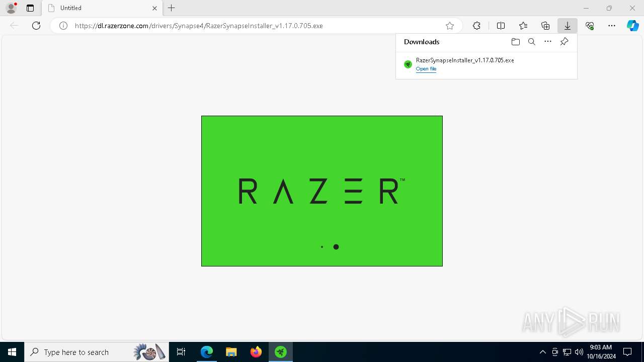Click the Refresh page button
The width and height of the screenshot is (644, 362).
tap(36, 26)
